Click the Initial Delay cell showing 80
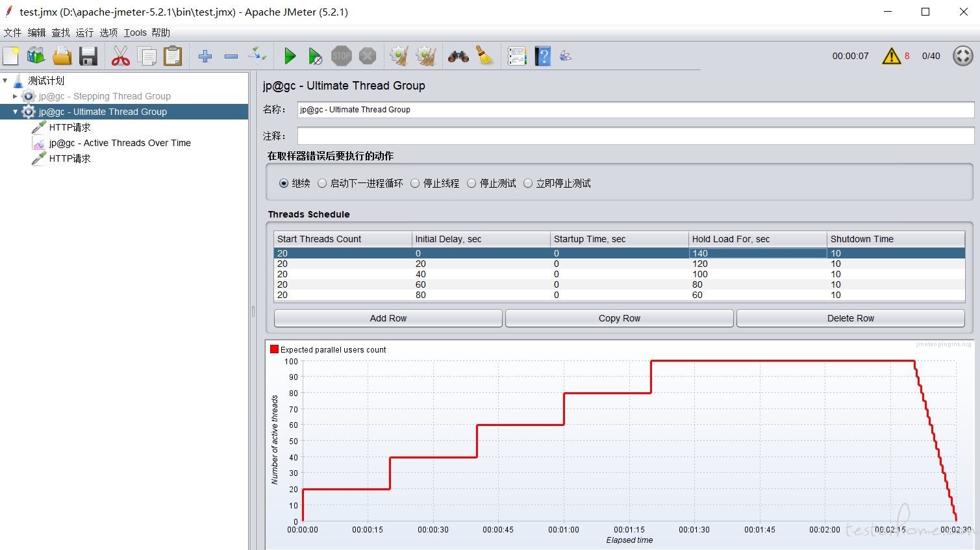 pos(481,295)
